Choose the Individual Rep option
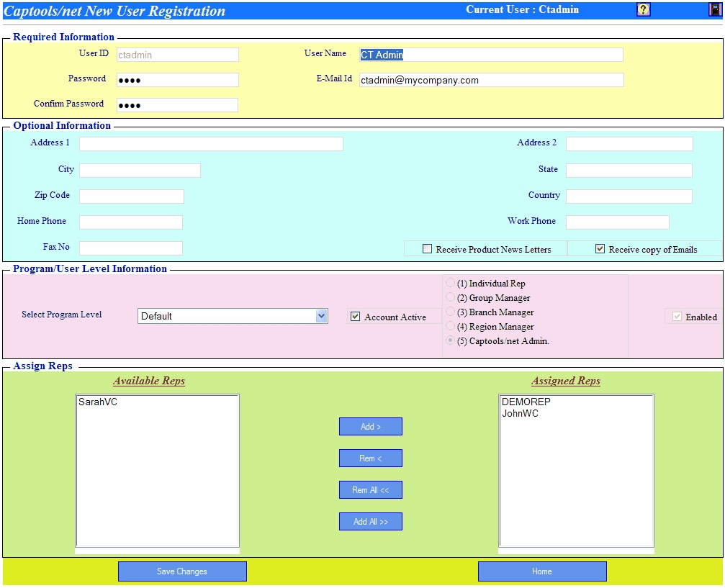The height and width of the screenshot is (588, 725). [450, 284]
